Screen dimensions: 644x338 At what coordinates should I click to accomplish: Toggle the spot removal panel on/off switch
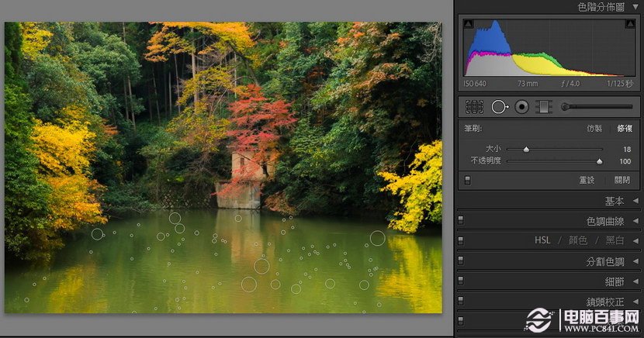pyautogui.click(x=467, y=180)
